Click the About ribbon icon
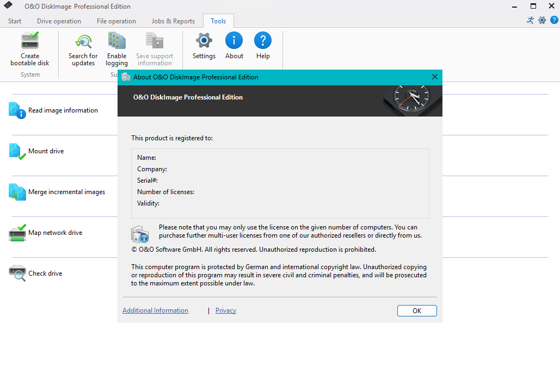560x392 pixels. (x=234, y=41)
